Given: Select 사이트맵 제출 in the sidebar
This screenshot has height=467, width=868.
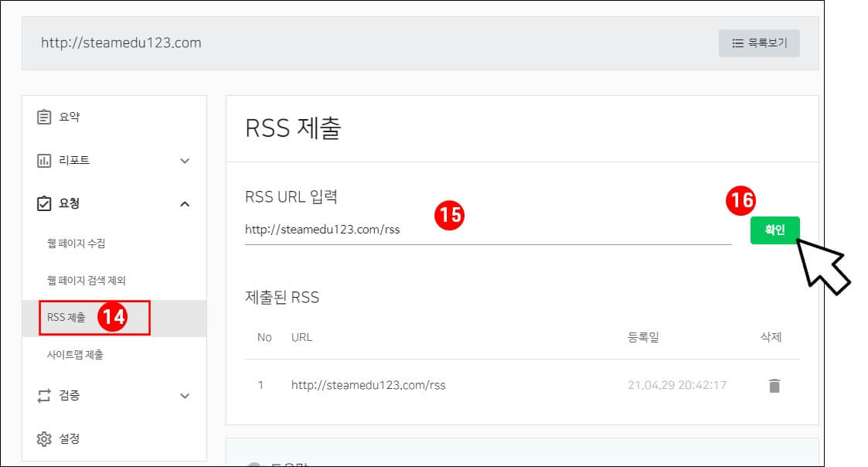Looking at the screenshot, I should tap(74, 354).
